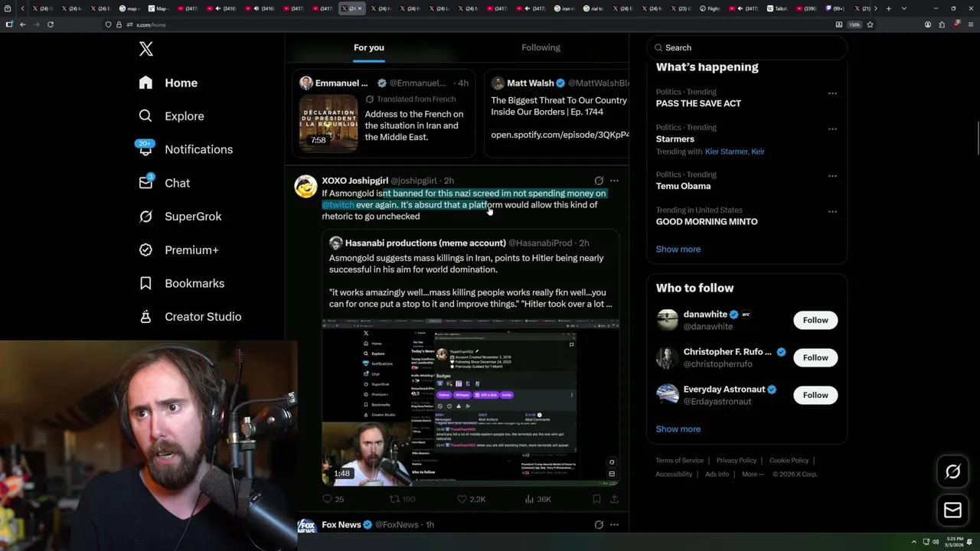Viewport: 980px width, 551px height.
Task: Open the @twitch mention link
Action: click(x=338, y=205)
